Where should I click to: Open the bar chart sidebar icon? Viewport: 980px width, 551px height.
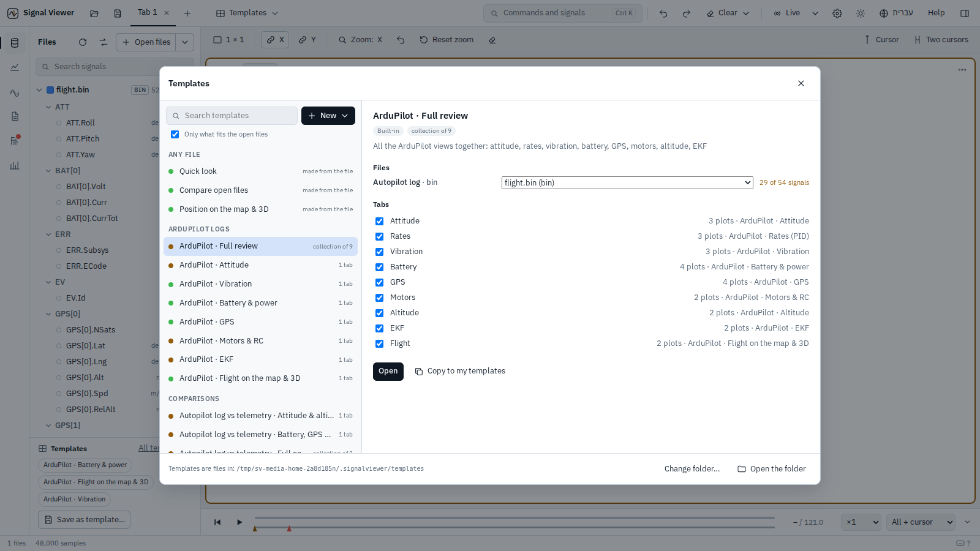[x=15, y=165]
